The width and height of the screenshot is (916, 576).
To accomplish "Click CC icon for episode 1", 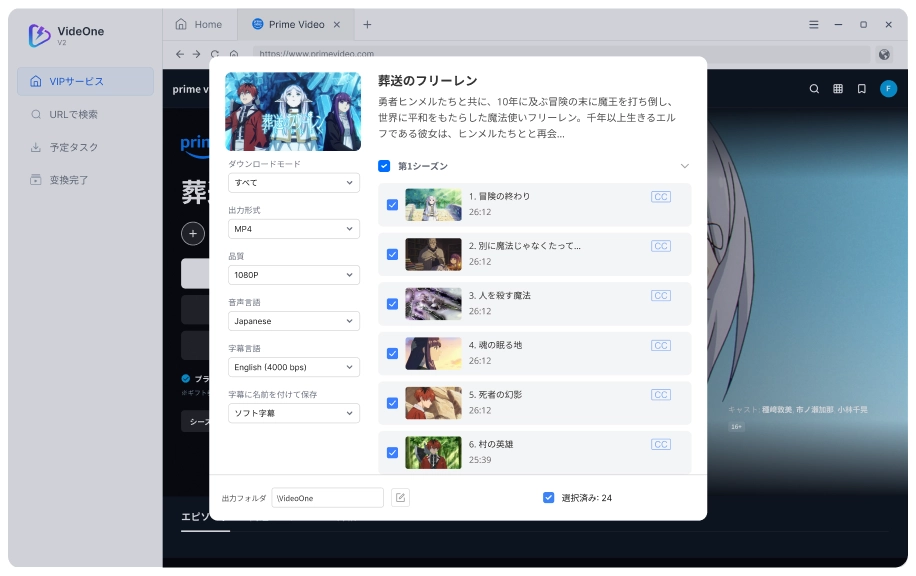I will 661,197.
